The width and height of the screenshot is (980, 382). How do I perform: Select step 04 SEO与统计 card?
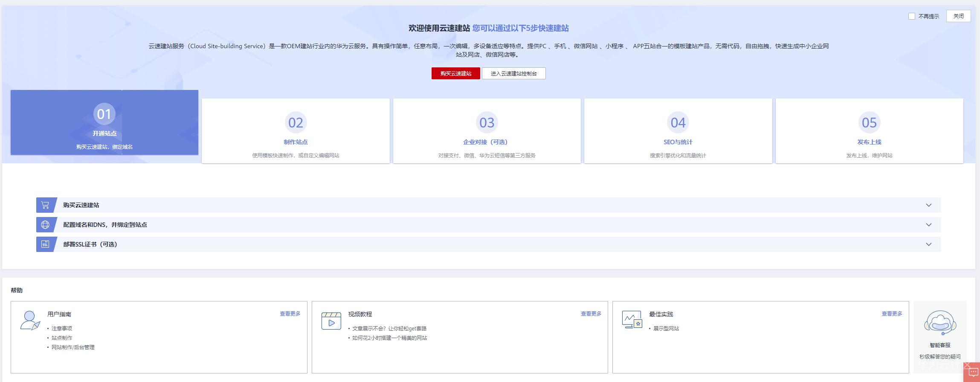pyautogui.click(x=678, y=131)
